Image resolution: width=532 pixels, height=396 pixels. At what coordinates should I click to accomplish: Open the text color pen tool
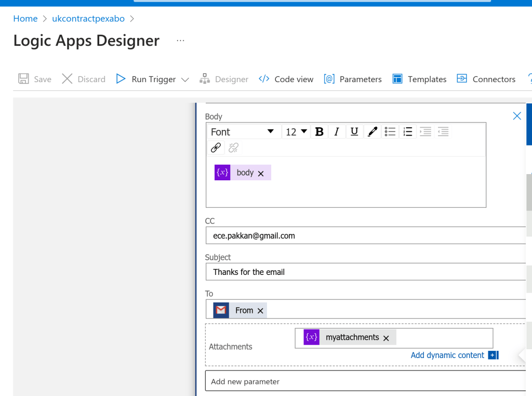click(373, 131)
